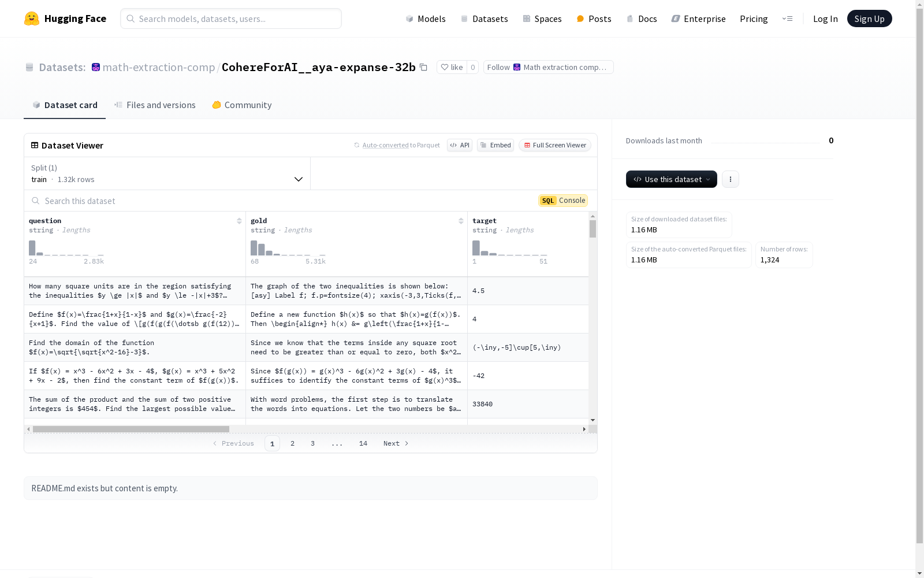Go to Models page
The width and height of the screenshot is (924, 578).
[x=426, y=18]
